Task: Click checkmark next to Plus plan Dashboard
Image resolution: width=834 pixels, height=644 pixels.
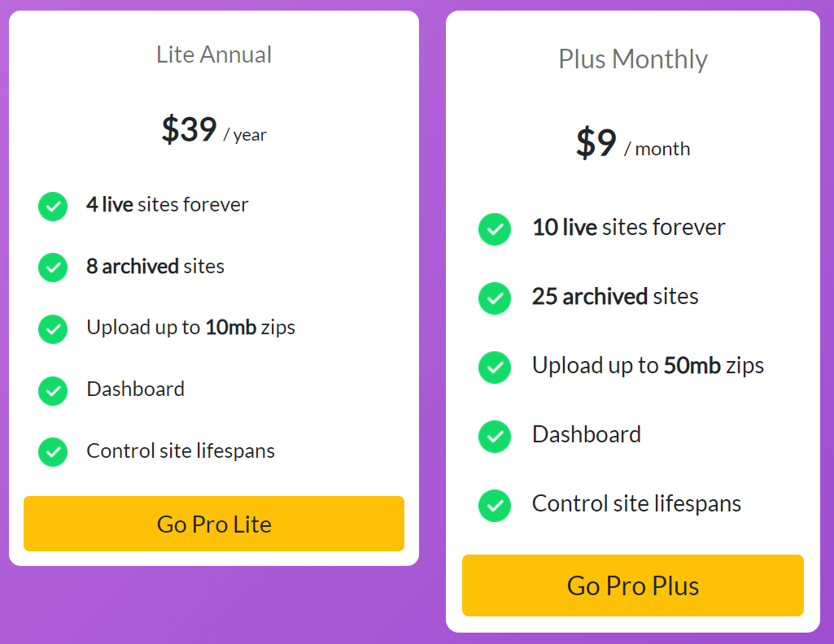Action: coord(494,436)
